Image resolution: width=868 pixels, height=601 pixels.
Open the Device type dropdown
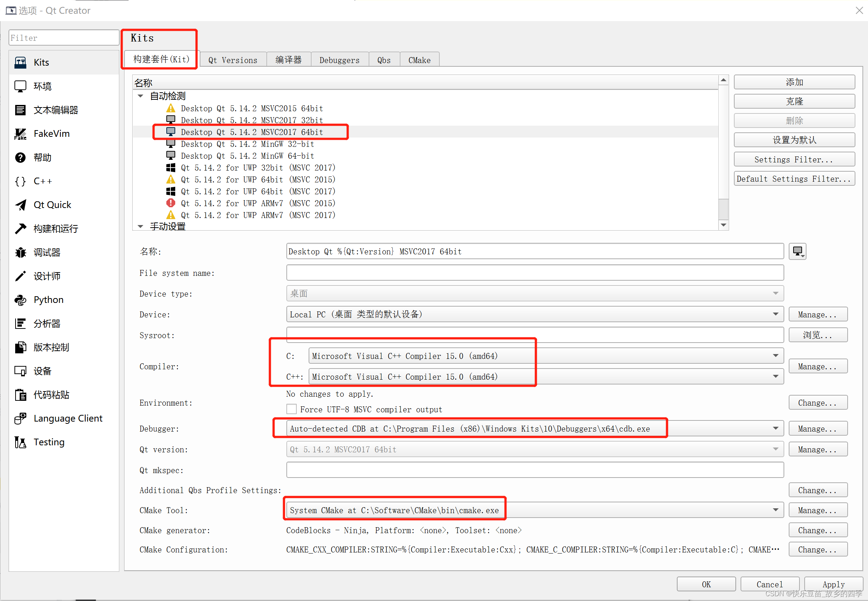[x=535, y=293]
